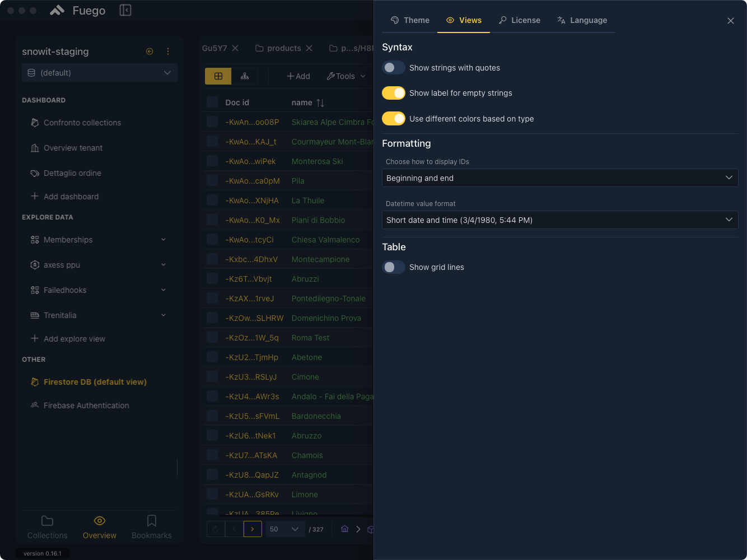The width and height of the screenshot is (747, 560).
Task: Click the Montecampione name cell
Action: [x=320, y=259]
